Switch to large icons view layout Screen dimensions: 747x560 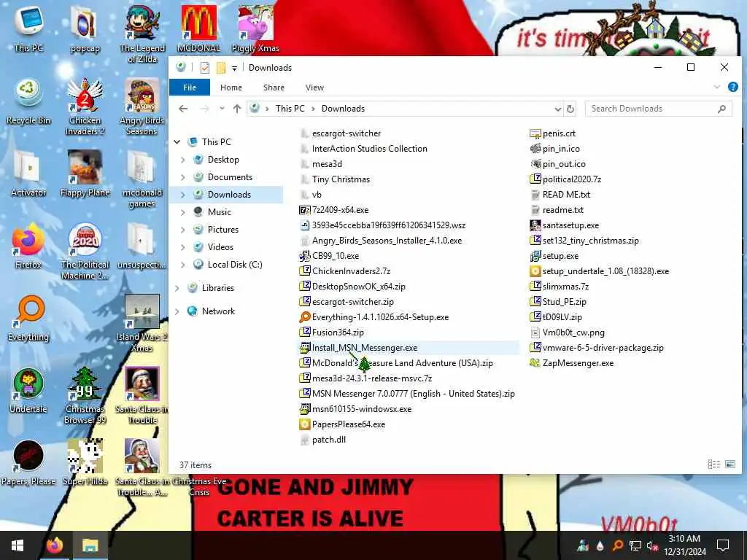pos(730,464)
